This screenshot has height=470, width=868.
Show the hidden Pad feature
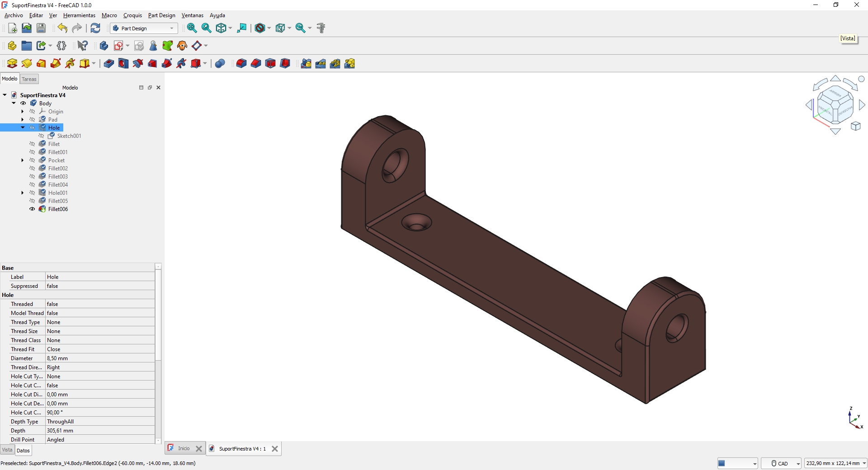(32, 120)
